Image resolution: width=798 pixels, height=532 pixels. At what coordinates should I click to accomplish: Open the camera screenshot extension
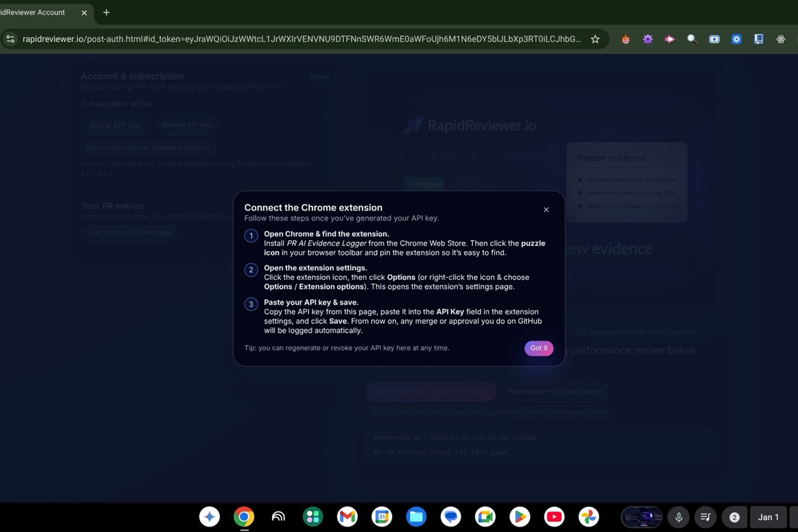[x=714, y=39]
